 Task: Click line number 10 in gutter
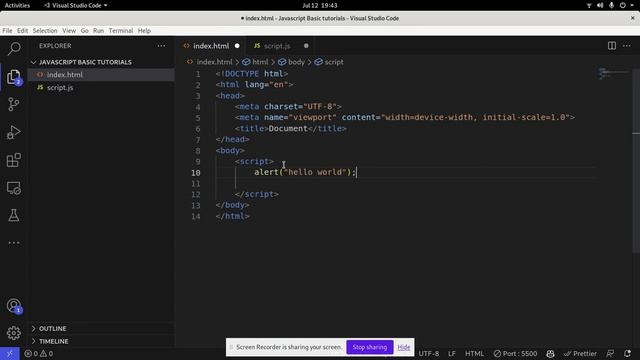click(196, 173)
